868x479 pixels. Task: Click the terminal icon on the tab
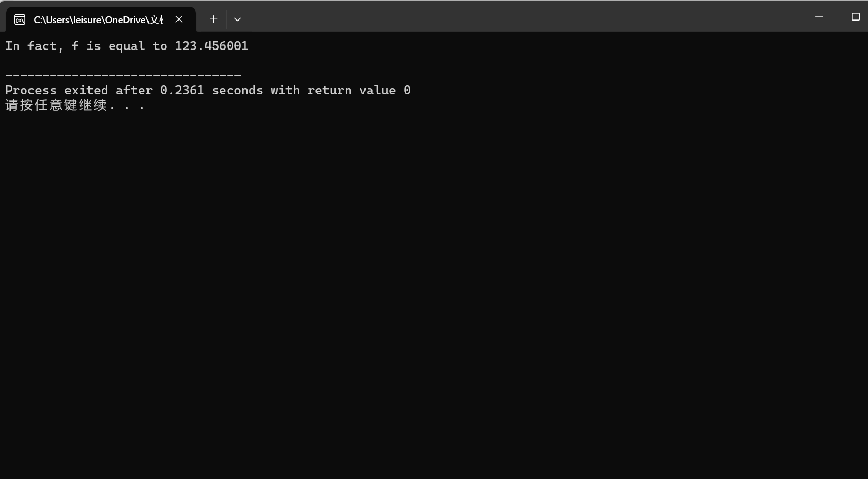pyautogui.click(x=19, y=19)
